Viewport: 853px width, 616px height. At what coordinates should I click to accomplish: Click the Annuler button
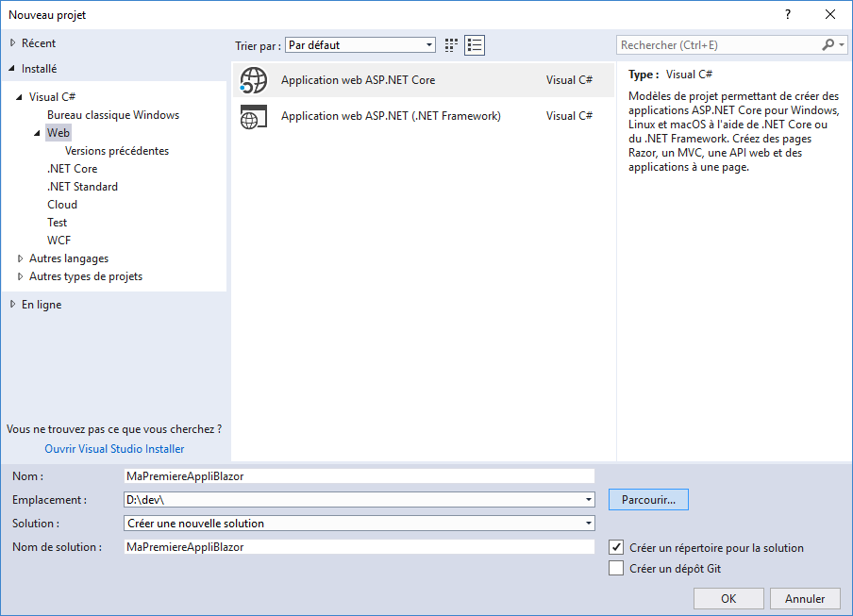click(x=805, y=599)
